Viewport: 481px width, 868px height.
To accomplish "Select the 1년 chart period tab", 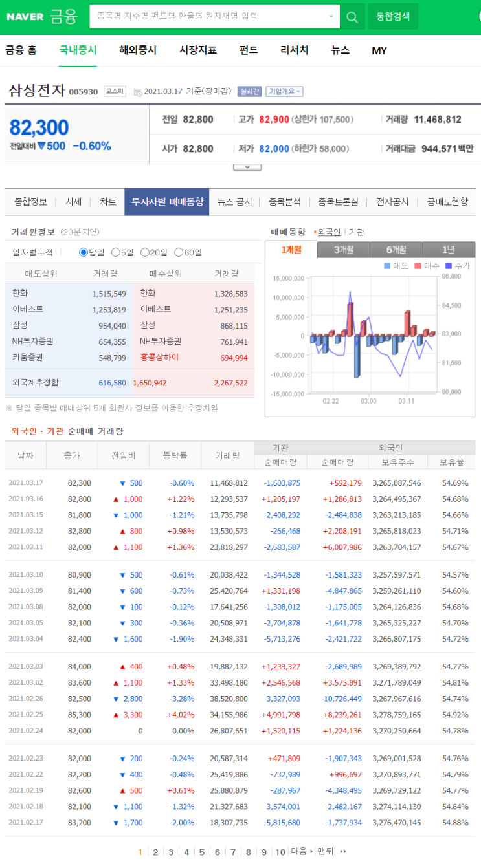I will click(x=449, y=250).
